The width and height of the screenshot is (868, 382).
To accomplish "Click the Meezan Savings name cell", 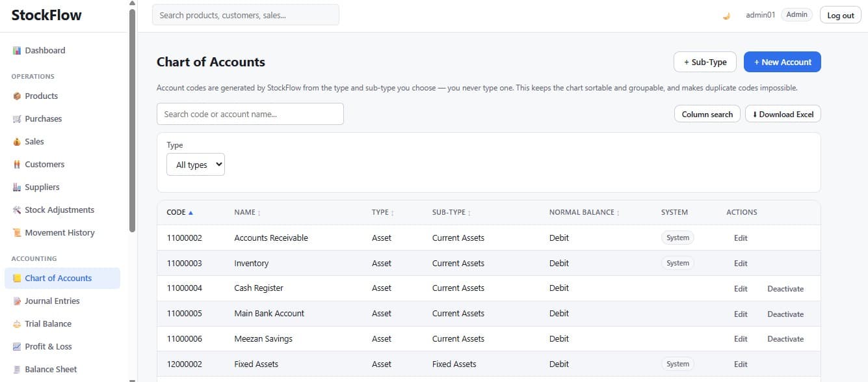I will click(263, 339).
